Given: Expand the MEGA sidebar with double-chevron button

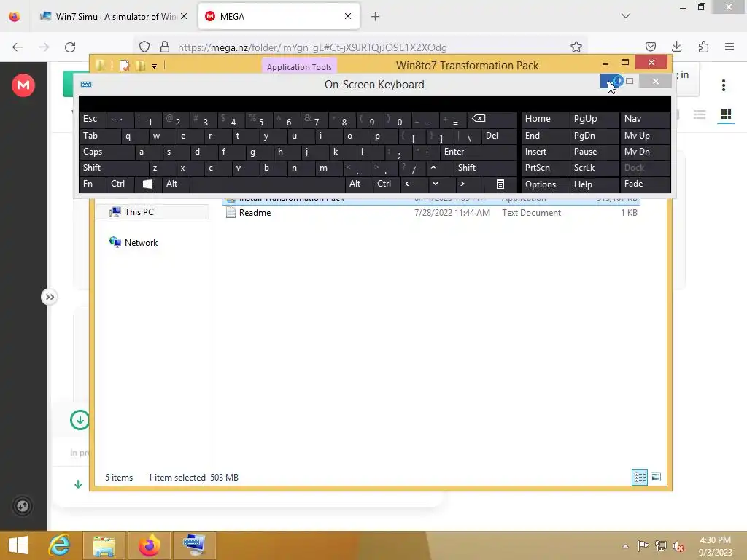Looking at the screenshot, I should tap(49, 297).
